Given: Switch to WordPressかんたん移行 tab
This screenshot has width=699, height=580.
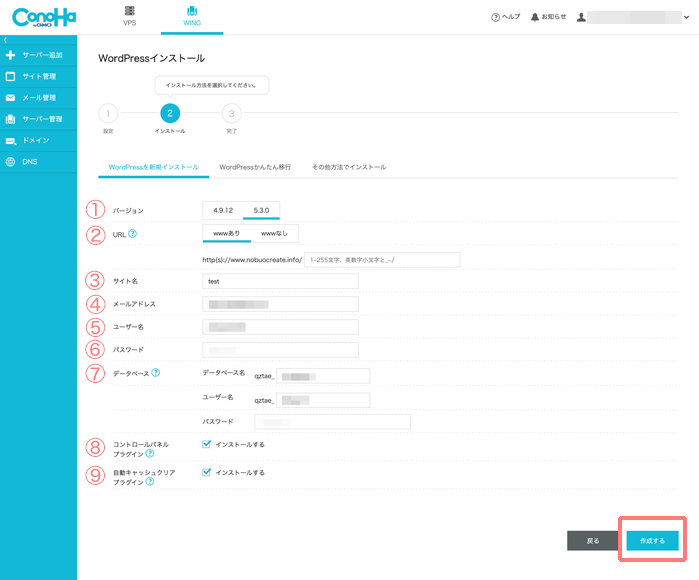Looking at the screenshot, I should point(255,167).
